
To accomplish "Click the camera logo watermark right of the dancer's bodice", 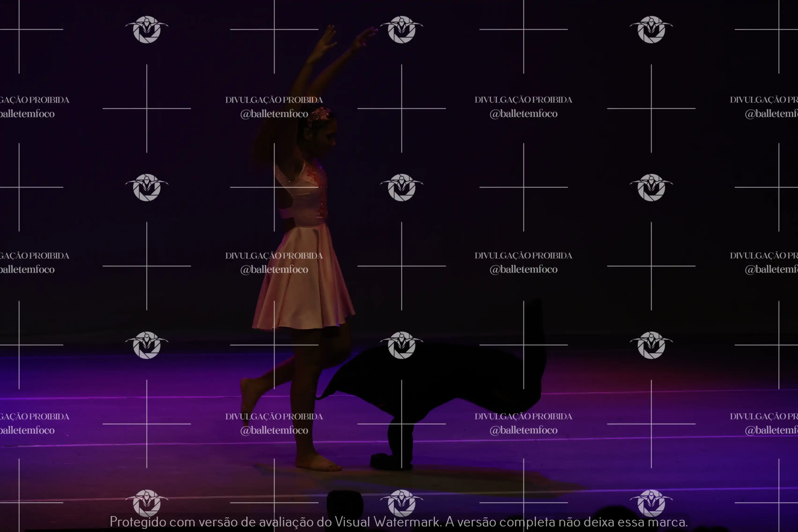I will click(401, 187).
